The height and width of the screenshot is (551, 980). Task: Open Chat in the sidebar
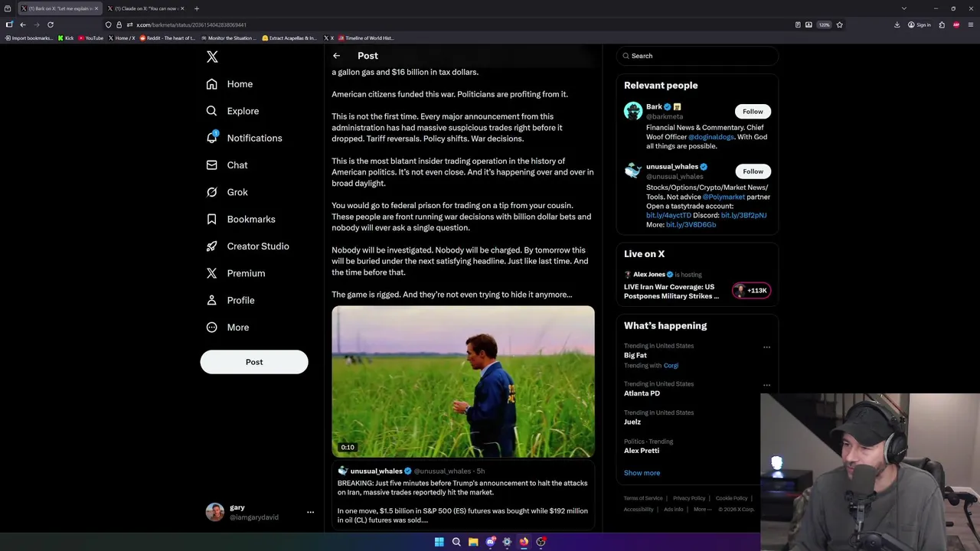coord(227,165)
